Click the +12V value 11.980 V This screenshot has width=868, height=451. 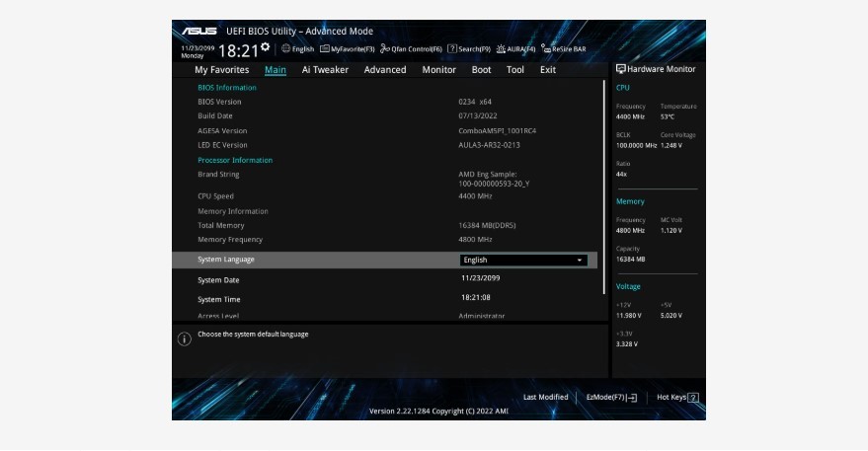629,316
